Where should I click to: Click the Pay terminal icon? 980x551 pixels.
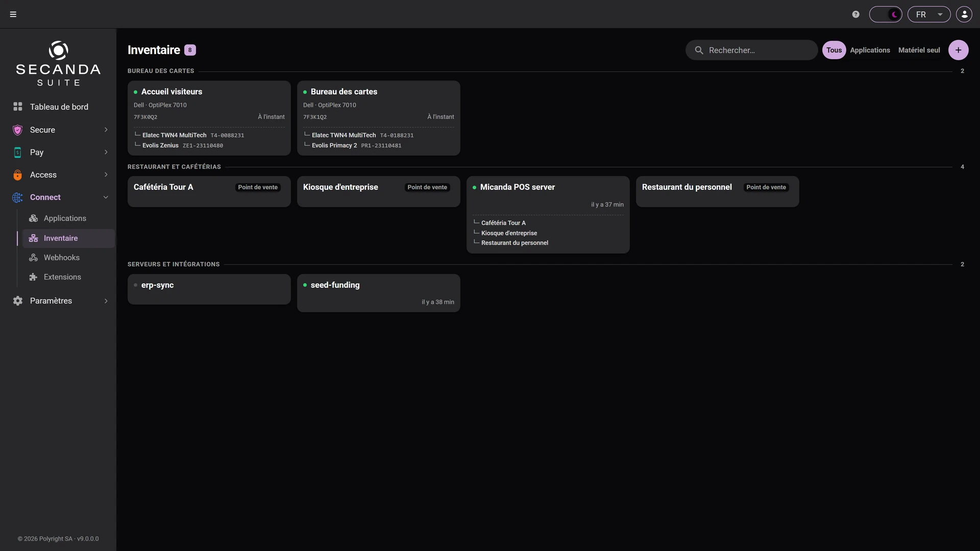click(x=18, y=152)
